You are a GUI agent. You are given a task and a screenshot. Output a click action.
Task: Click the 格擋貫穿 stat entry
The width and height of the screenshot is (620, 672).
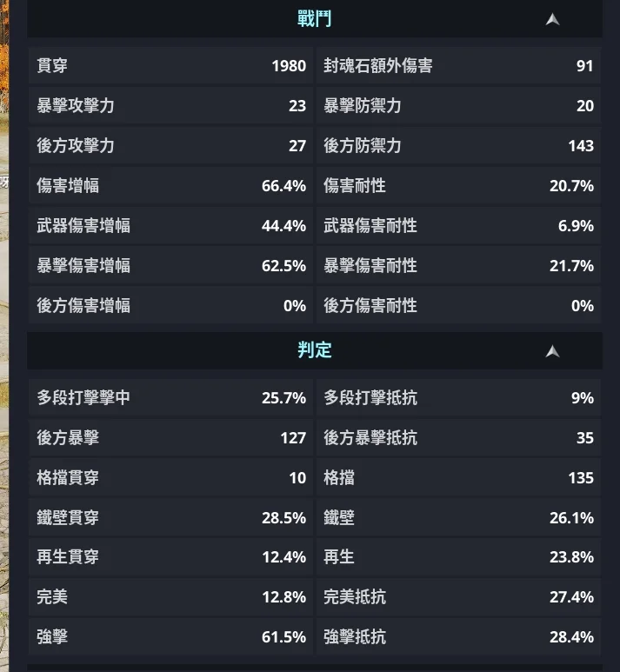170,478
